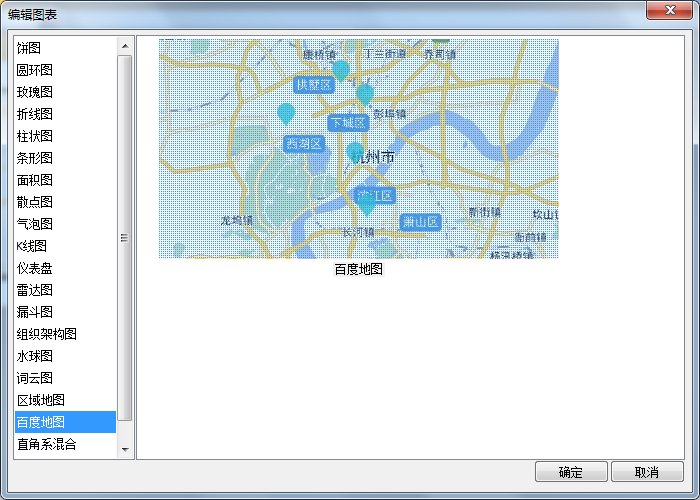
Task: Choose 区域地图 from the list
Action: (x=41, y=400)
